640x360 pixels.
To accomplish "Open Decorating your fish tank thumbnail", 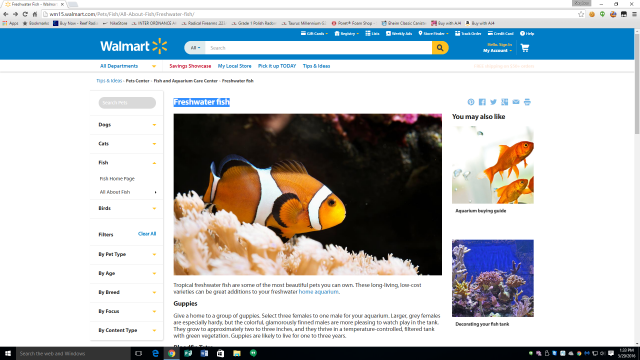I will (493, 278).
